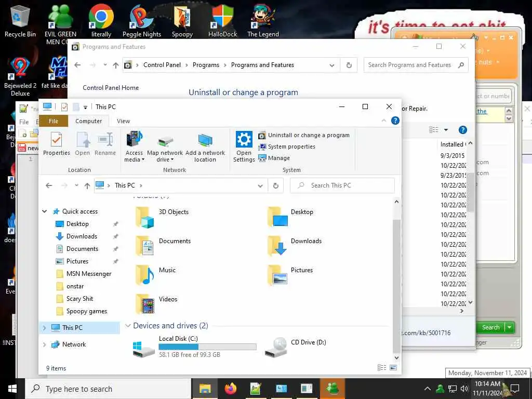
Task: Open Control Panel Home link
Action: 111,88
